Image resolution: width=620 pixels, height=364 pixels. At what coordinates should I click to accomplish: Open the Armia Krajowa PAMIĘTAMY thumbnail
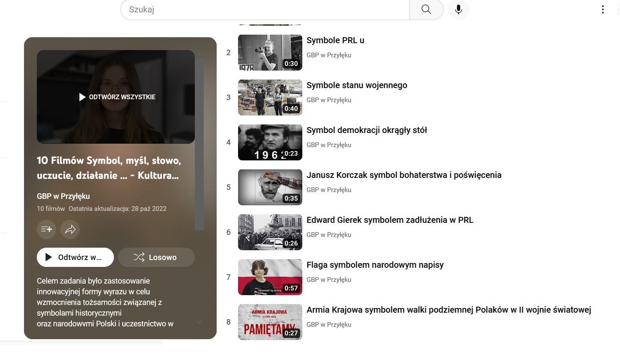tap(270, 322)
